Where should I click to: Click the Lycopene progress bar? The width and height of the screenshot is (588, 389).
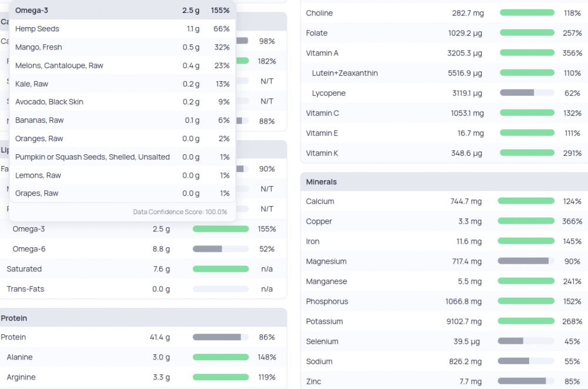pyautogui.click(x=527, y=93)
